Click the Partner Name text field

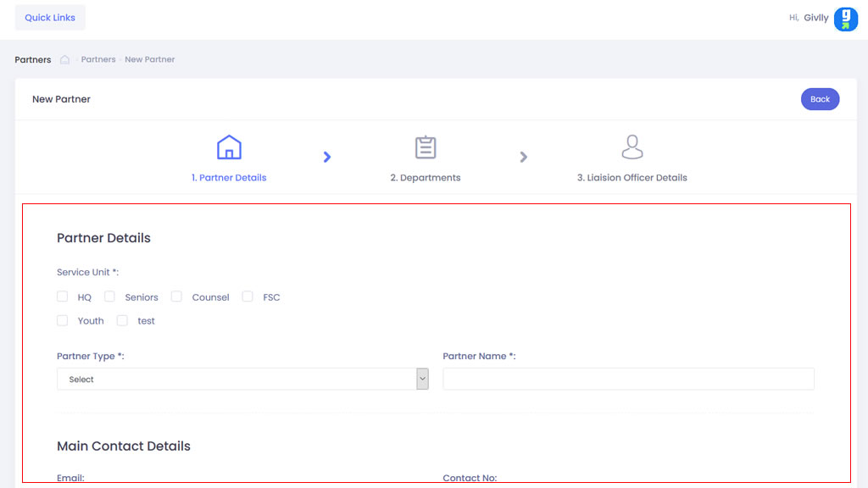point(628,380)
